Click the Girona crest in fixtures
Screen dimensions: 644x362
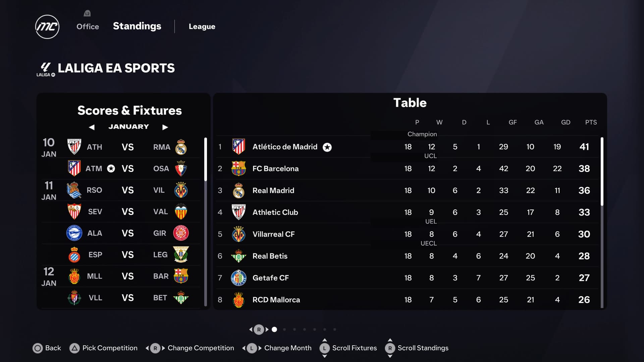coord(181,233)
